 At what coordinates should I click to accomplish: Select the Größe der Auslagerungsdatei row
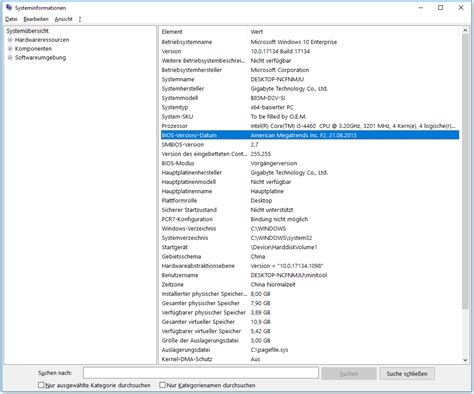[x=310, y=341]
